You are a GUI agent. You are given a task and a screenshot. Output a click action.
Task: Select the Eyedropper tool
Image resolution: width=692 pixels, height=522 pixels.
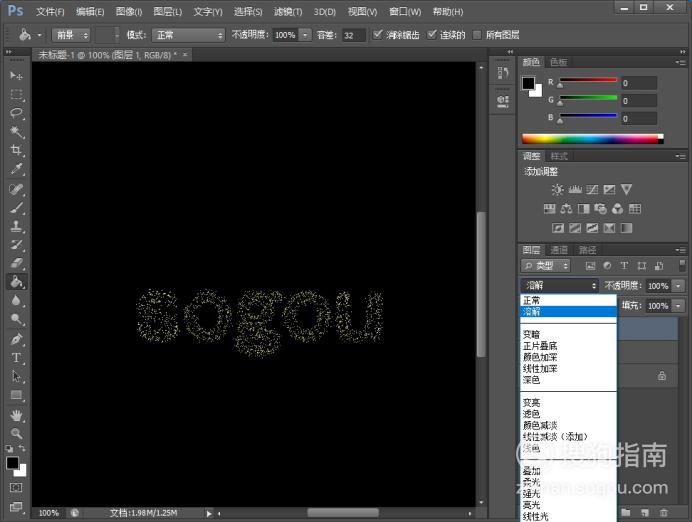coord(16,169)
